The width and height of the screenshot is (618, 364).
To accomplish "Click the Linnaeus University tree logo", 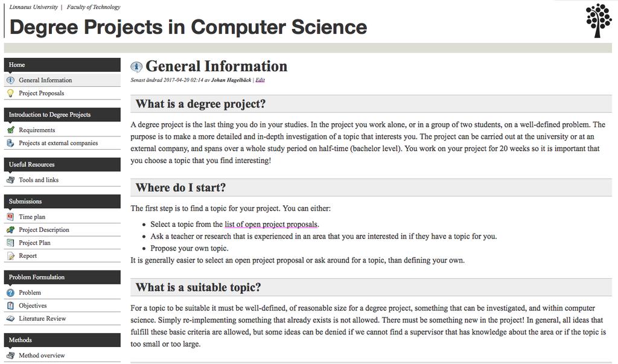I will [x=598, y=21].
